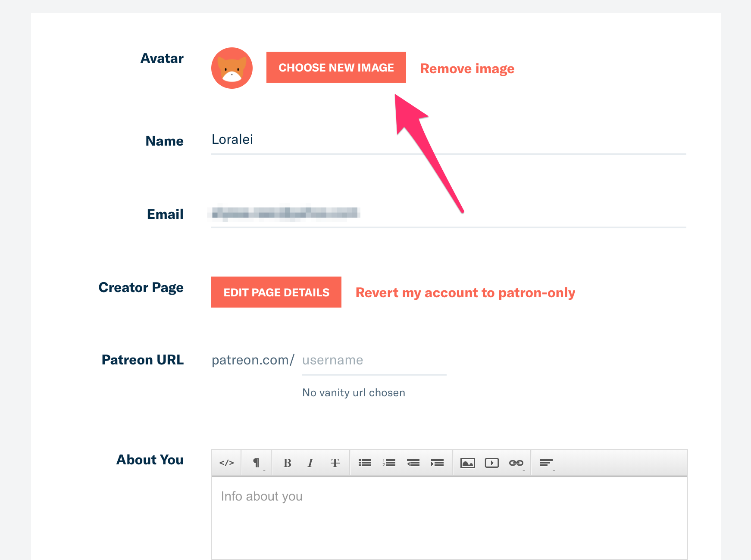Insert a numbered list
Image resolution: width=751 pixels, height=560 pixels.
click(x=389, y=463)
